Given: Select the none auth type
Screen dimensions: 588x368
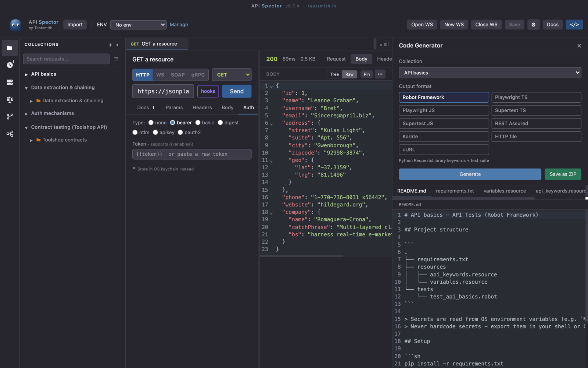Looking at the screenshot, I should pos(151,123).
